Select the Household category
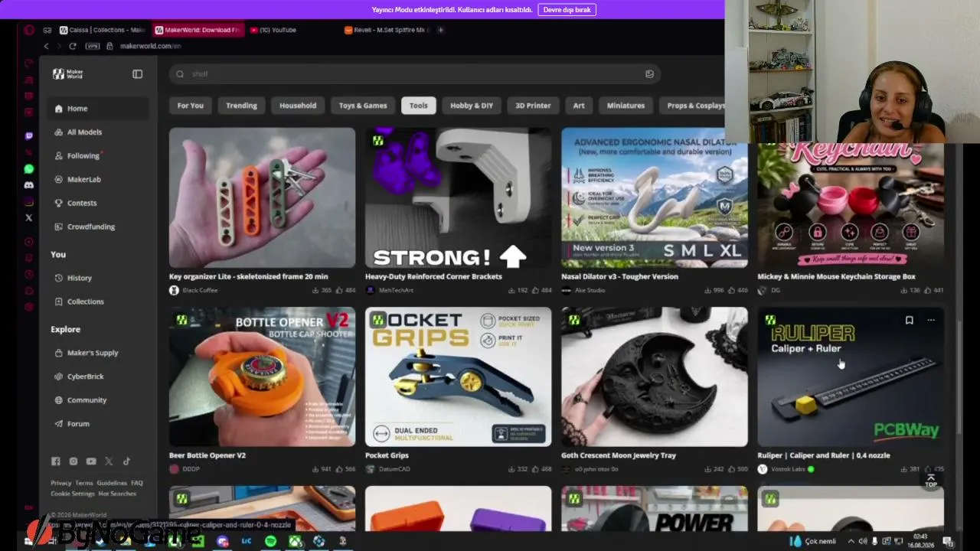 click(x=298, y=106)
